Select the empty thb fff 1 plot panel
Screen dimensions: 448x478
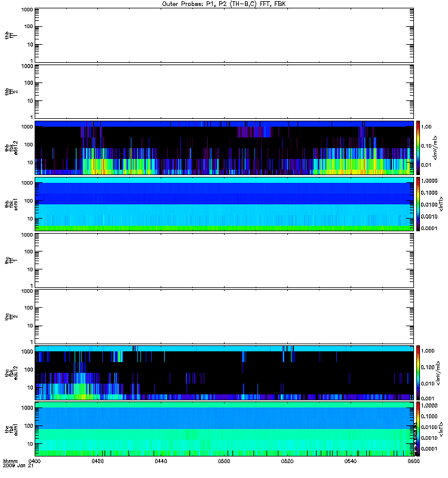click(224, 35)
